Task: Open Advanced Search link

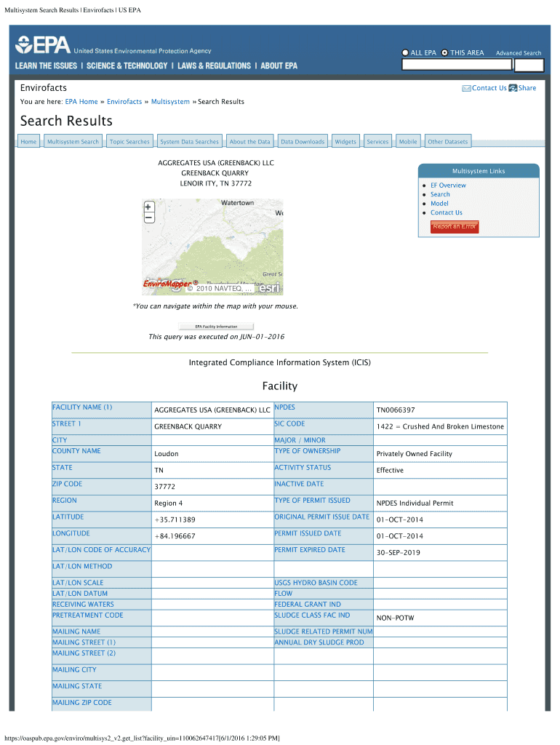Action: (519, 53)
